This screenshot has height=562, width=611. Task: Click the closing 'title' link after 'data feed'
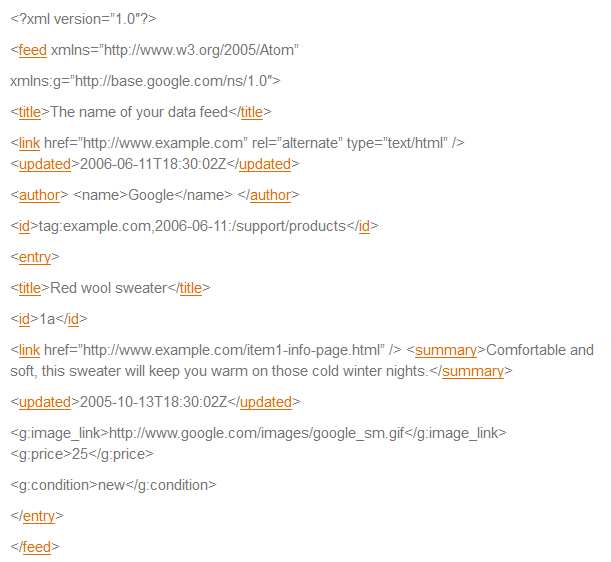click(x=251, y=112)
